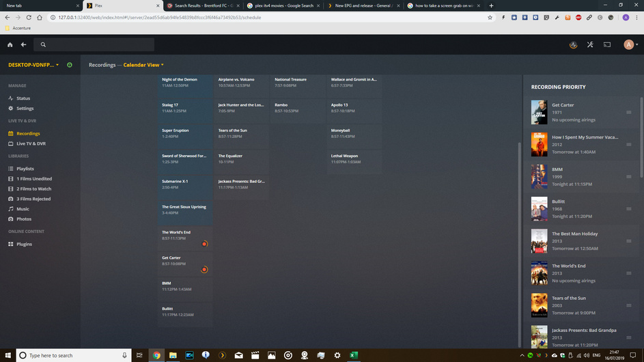
Task: Open Airplane vs. Volcano recording
Action: [242, 86]
